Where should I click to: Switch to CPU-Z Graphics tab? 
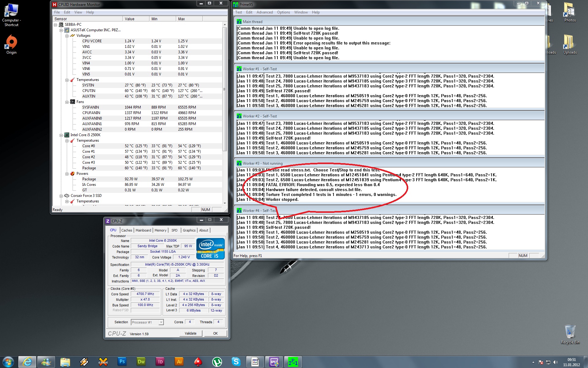pyautogui.click(x=189, y=230)
